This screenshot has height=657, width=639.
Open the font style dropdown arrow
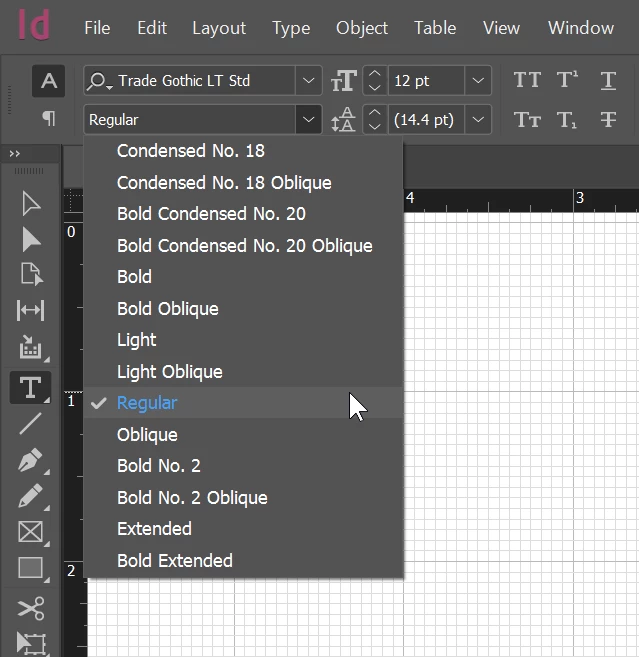(309, 119)
